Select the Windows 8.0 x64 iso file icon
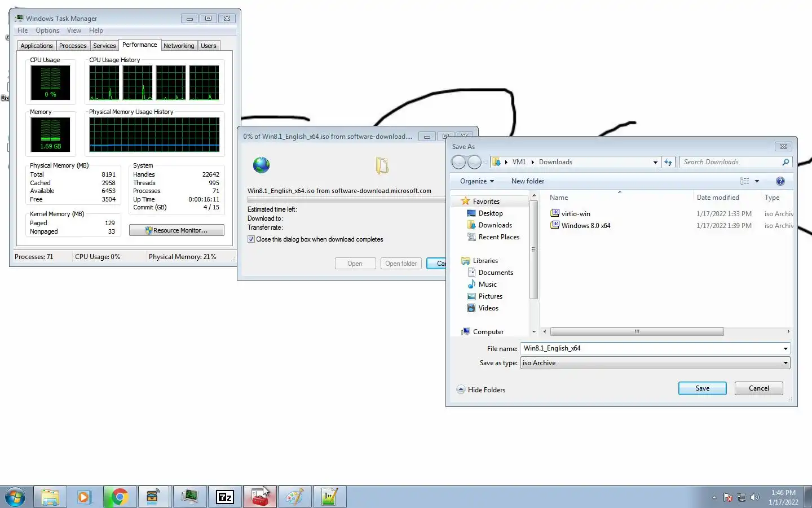Viewport: 812px width, 508px height. tap(555, 225)
